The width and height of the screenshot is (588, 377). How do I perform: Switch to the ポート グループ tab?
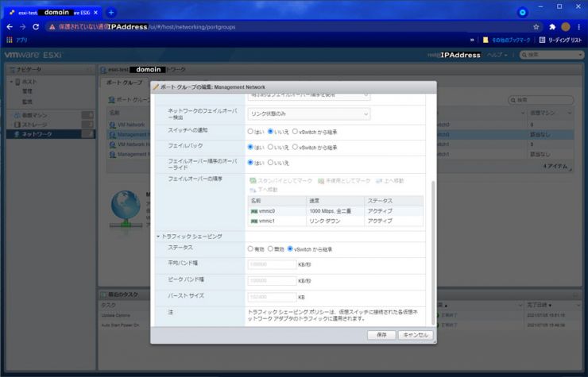point(125,83)
